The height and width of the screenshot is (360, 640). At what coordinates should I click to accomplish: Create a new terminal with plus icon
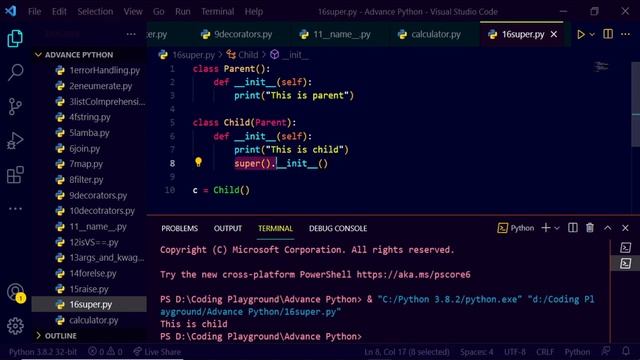(x=546, y=228)
